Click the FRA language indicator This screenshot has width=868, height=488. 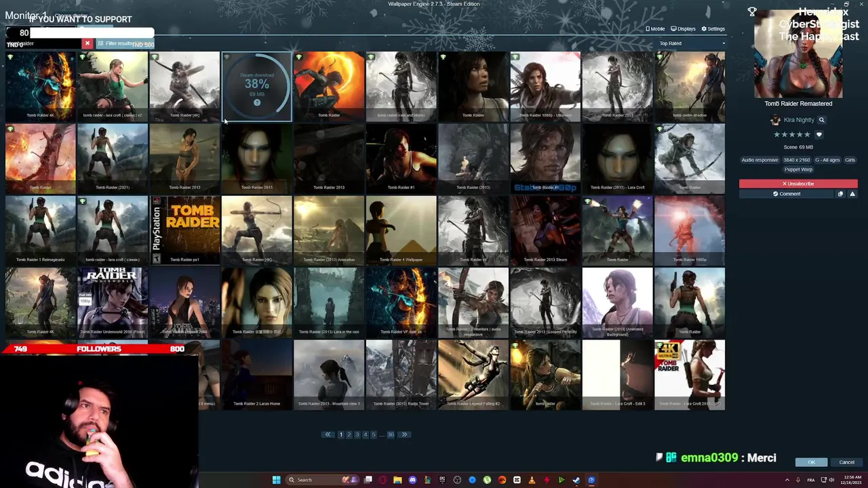(x=811, y=480)
